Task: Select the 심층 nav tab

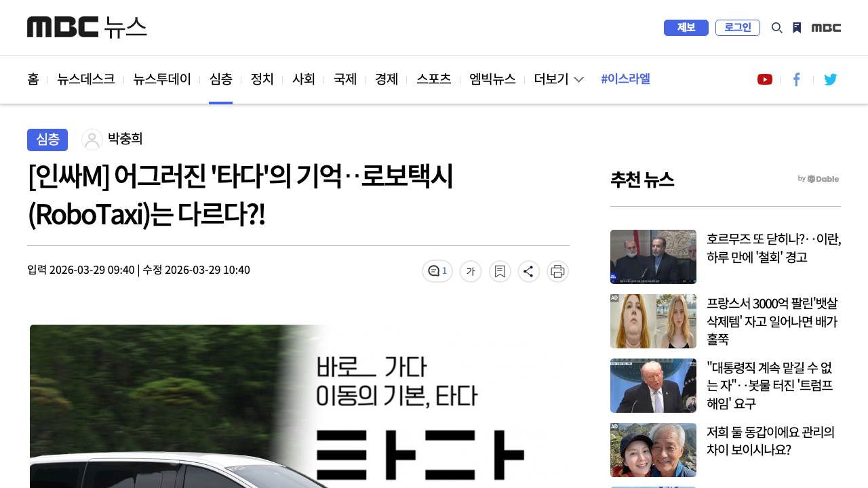Action: [221, 79]
